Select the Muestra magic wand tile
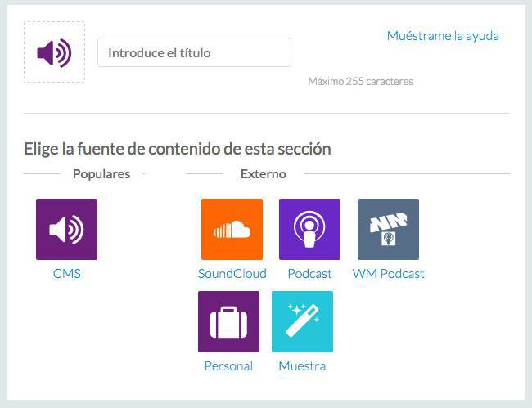The image size is (532, 408). pyautogui.click(x=302, y=321)
